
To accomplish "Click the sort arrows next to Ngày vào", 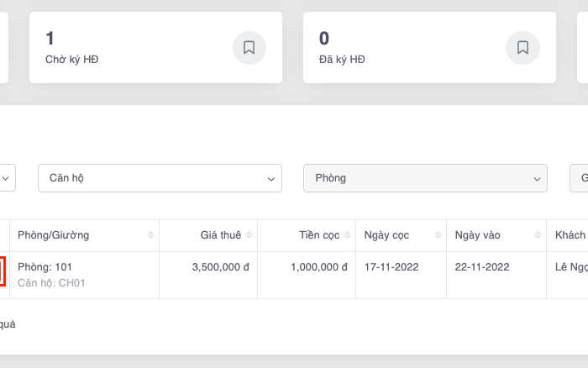I will tap(536, 235).
